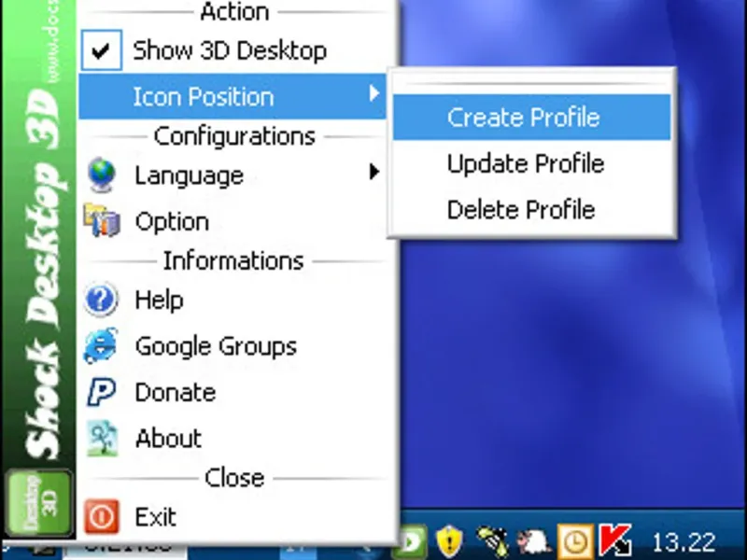747x560 pixels.
Task: Click the yellow shield security tray icon
Action: pos(449,541)
